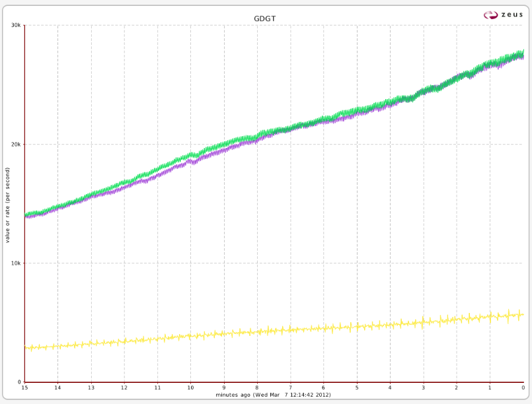Click the 7 minutes x-axis label

(x=290, y=387)
